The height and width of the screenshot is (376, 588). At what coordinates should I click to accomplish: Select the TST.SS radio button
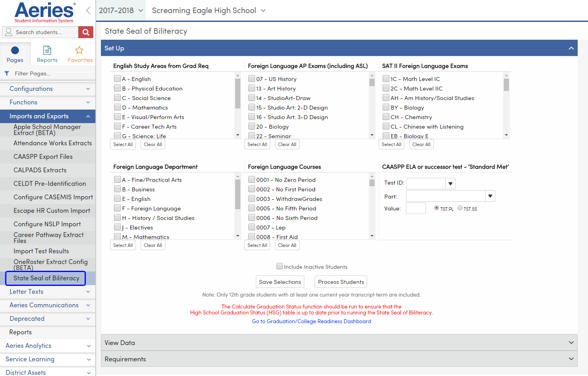coord(460,208)
